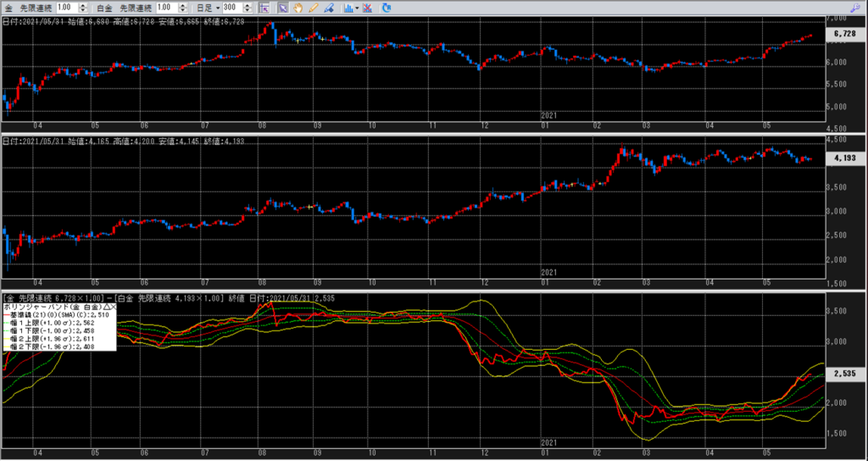Open the chart indicator bar-graph icon

(348, 7)
